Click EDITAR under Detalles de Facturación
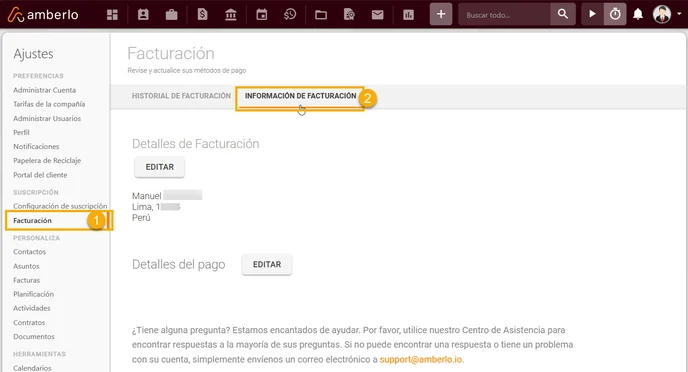Image resolution: width=688 pixels, height=372 pixels. point(160,167)
